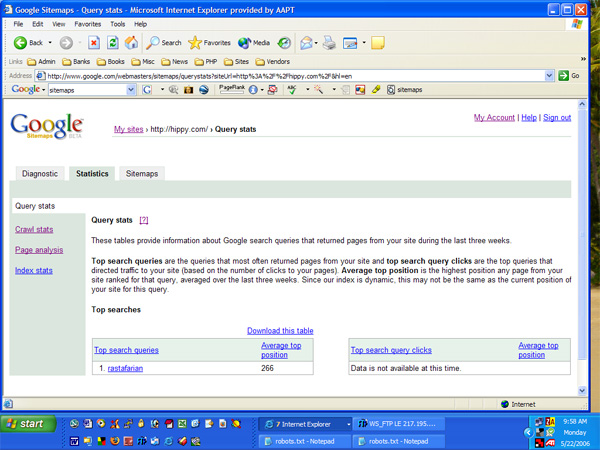The height and width of the screenshot is (450, 600).
Task: Open the Page analysis link
Action: pos(39,250)
